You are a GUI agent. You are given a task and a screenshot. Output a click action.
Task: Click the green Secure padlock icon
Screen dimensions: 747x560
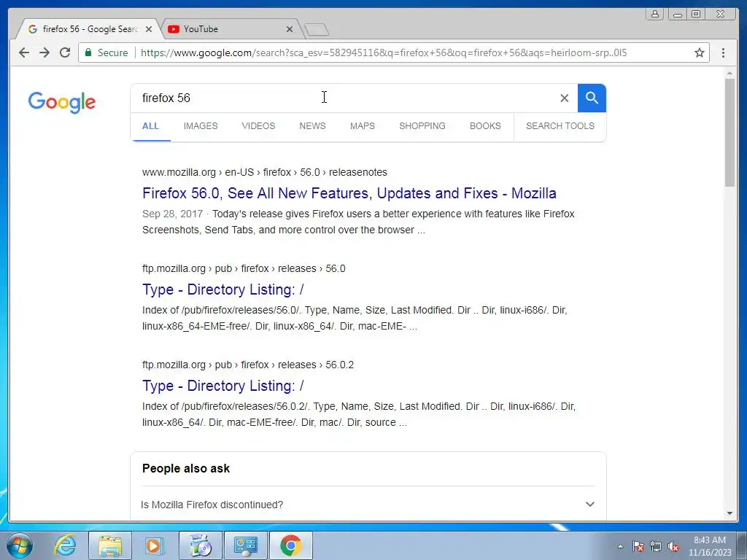tap(88, 52)
